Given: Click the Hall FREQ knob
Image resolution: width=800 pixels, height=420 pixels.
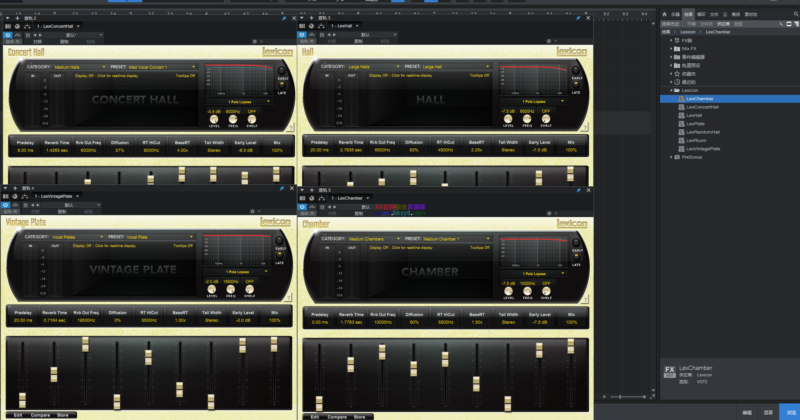Looking at the screenshot, I should (x=527, y=119).
